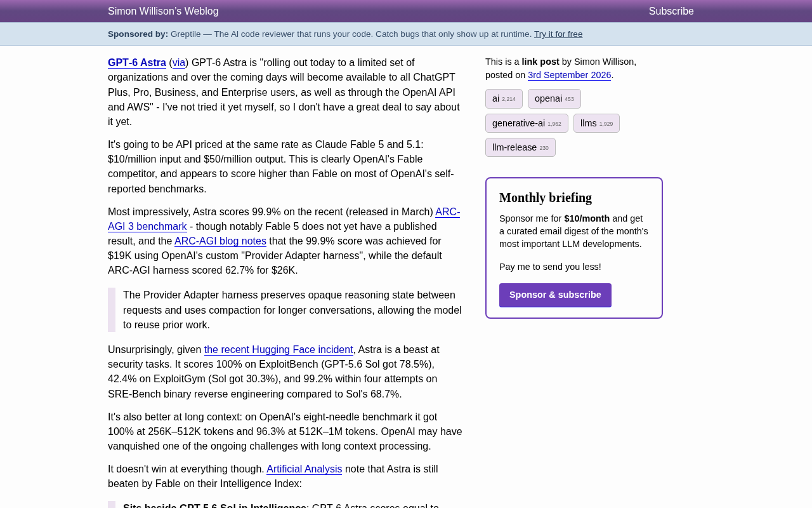The height and width of the screenshot is (508, 812).
Task: Select the "openai" tag
Action: 554,98
